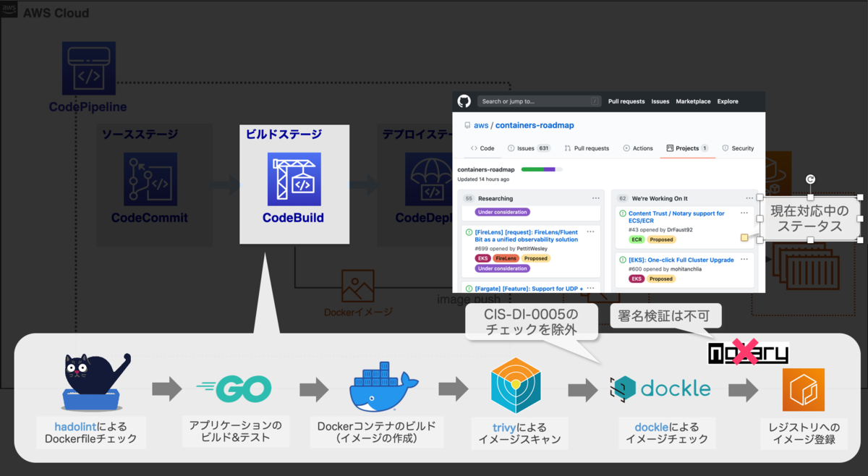Open Marketplace in GitHub header
Screen dimensions: 868x476
(x=693, y=101)
